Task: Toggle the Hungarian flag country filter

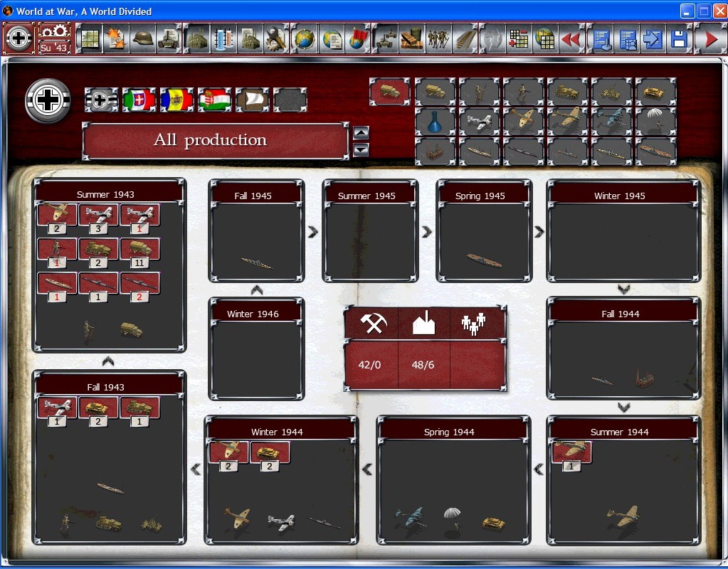Action: point(214,100)
